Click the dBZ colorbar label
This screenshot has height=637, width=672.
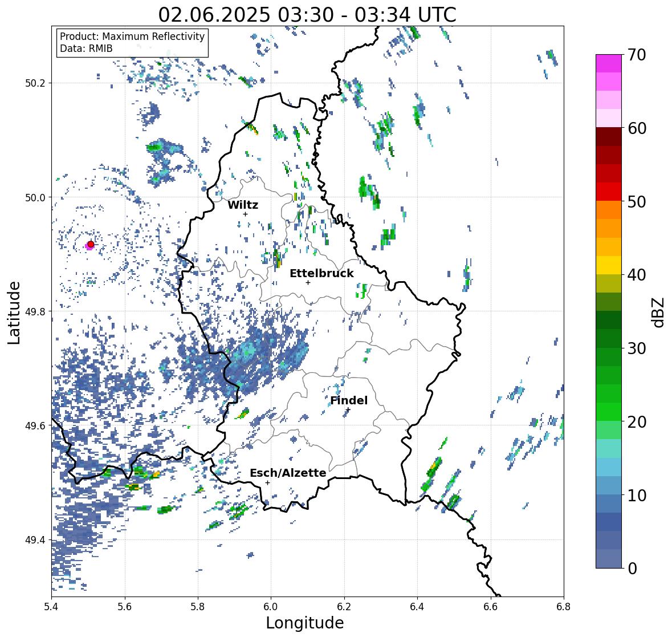pyautogui.click(x=659, y=312)
